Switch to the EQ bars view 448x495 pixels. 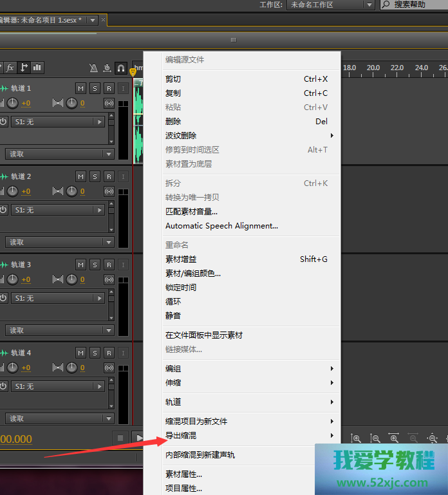pos(38,68)
